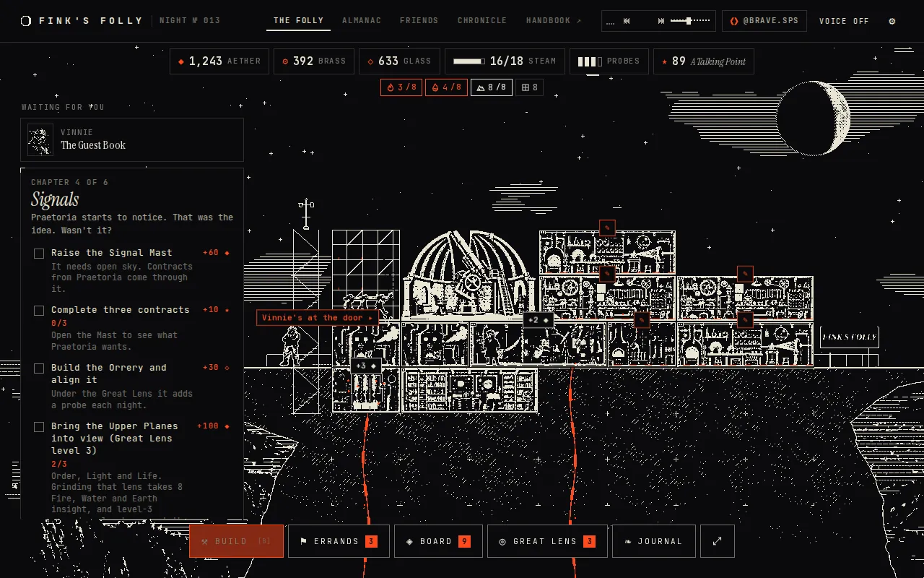Click the Night № 013 label
This screenshot has height=578, width=924.
click(190, 21)
